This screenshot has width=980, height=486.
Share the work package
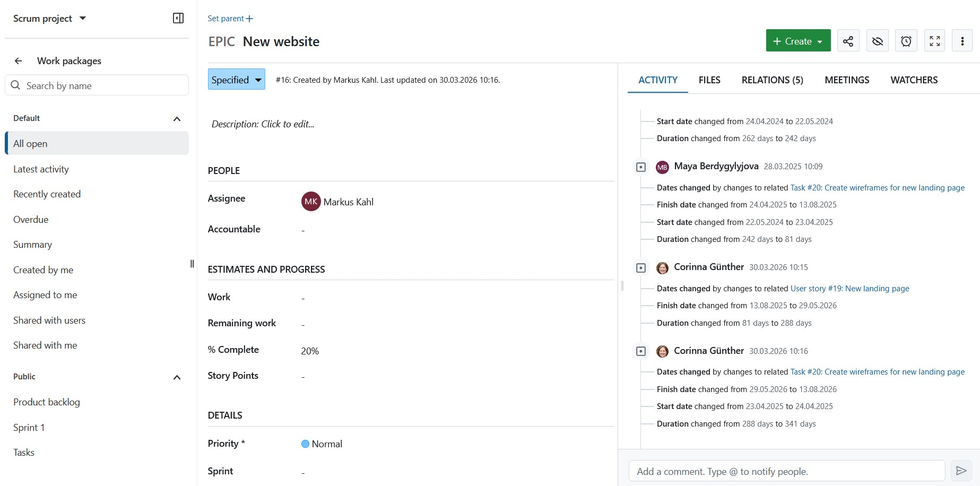pyautogui.click(x=848, y=40)
